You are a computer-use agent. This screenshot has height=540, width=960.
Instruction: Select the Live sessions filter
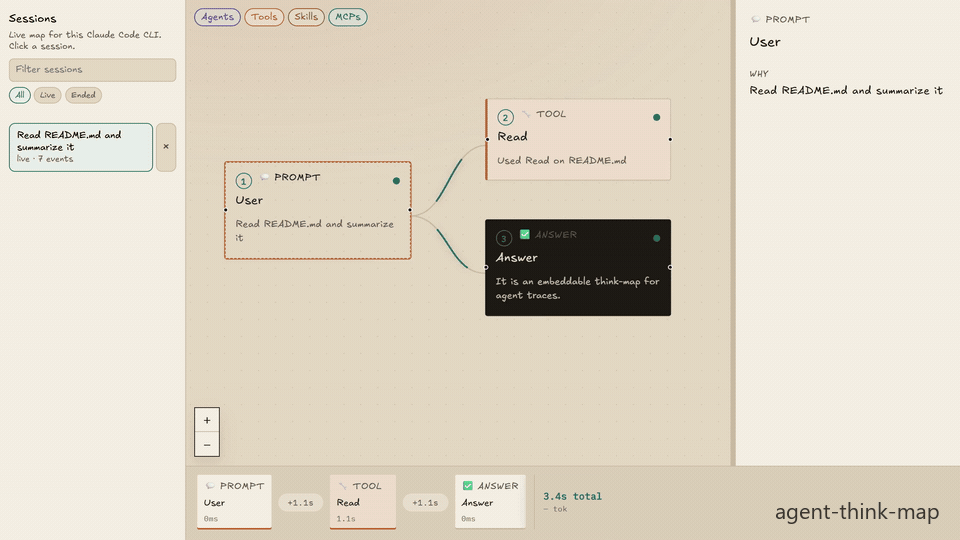coord(47,95)
